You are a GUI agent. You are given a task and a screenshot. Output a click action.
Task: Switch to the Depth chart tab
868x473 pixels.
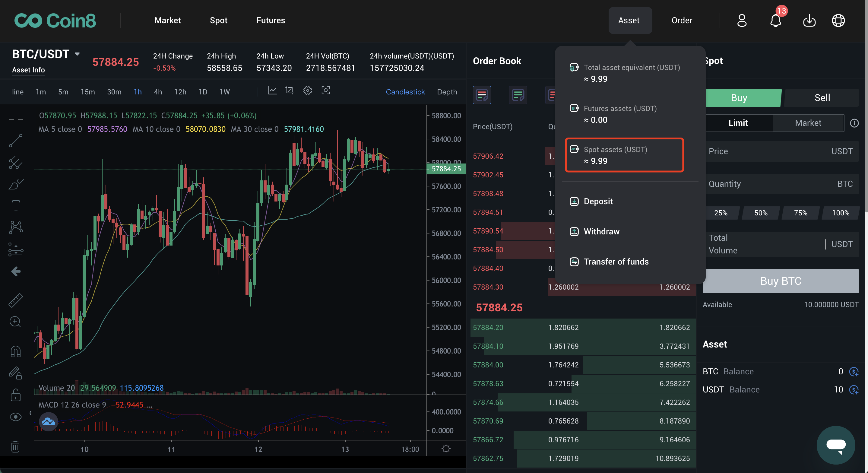click(447, 92)
